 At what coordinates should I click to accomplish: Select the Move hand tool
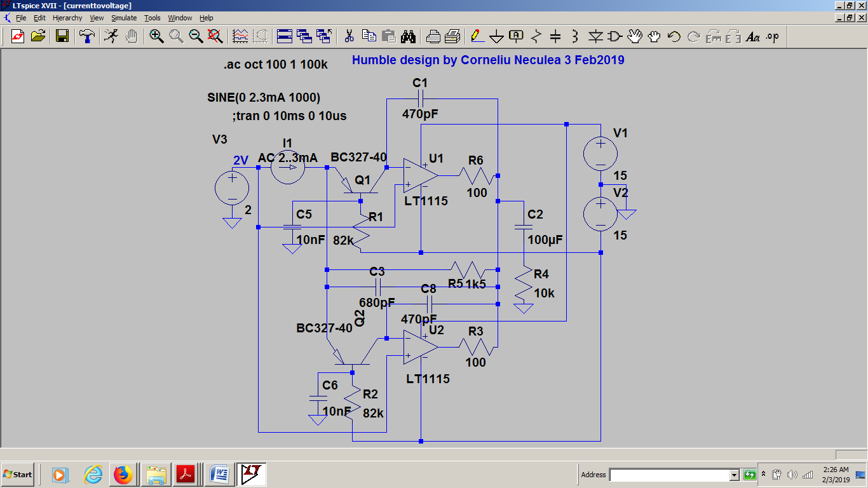(635, 36)
